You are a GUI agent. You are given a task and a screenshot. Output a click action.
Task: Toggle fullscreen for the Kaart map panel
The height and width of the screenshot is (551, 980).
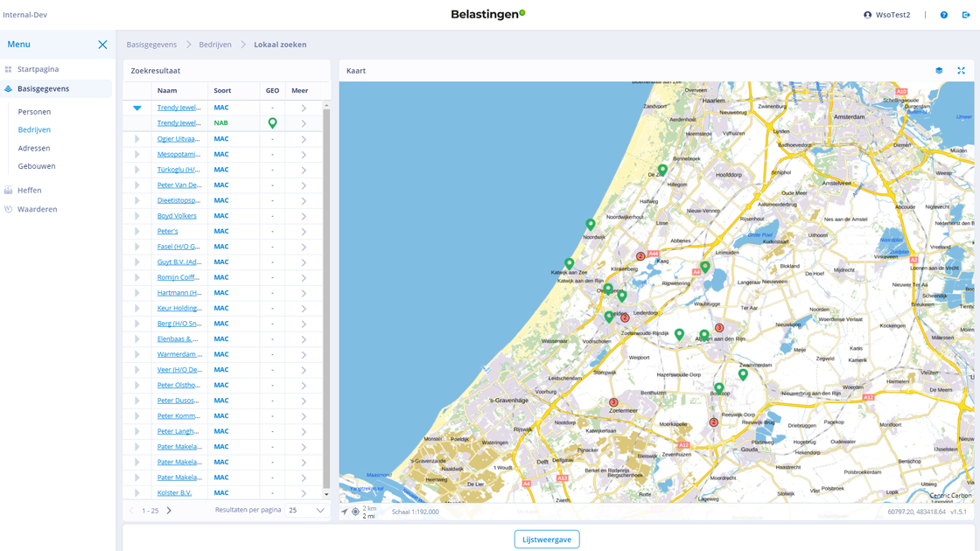(962, 71)
